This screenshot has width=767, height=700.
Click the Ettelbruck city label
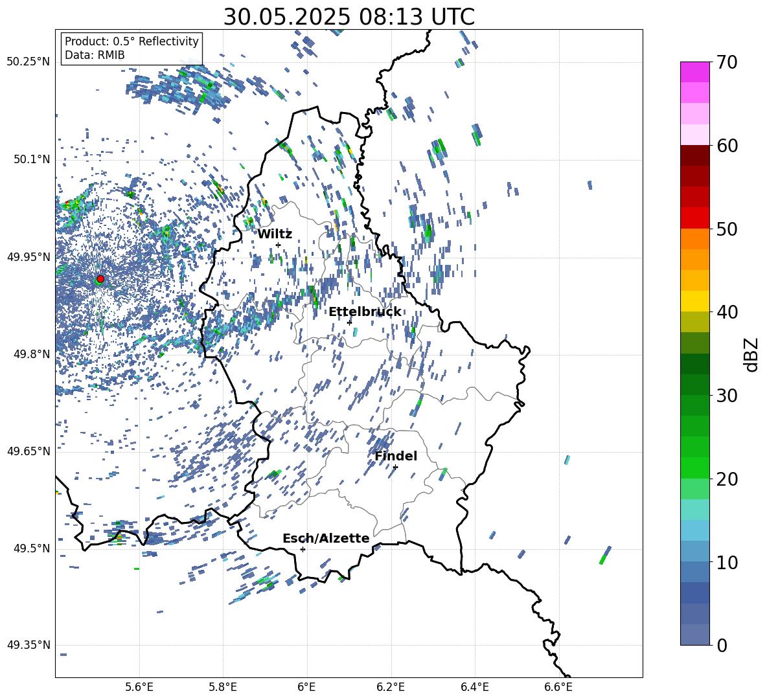pos(365,312)
